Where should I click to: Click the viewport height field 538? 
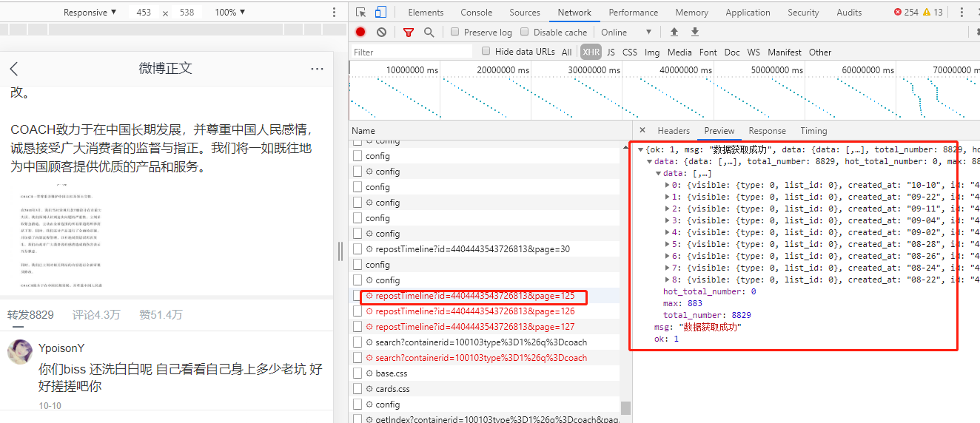click(187, 12)
